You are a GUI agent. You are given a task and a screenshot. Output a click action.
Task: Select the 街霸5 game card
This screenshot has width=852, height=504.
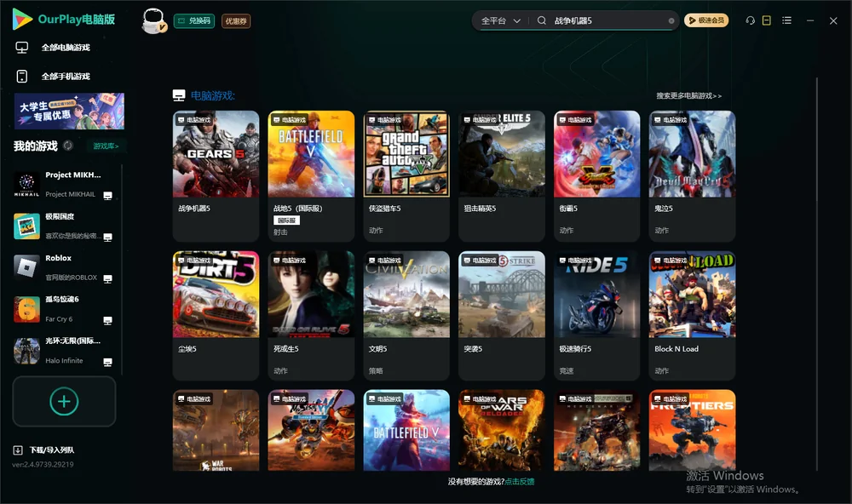596,176
